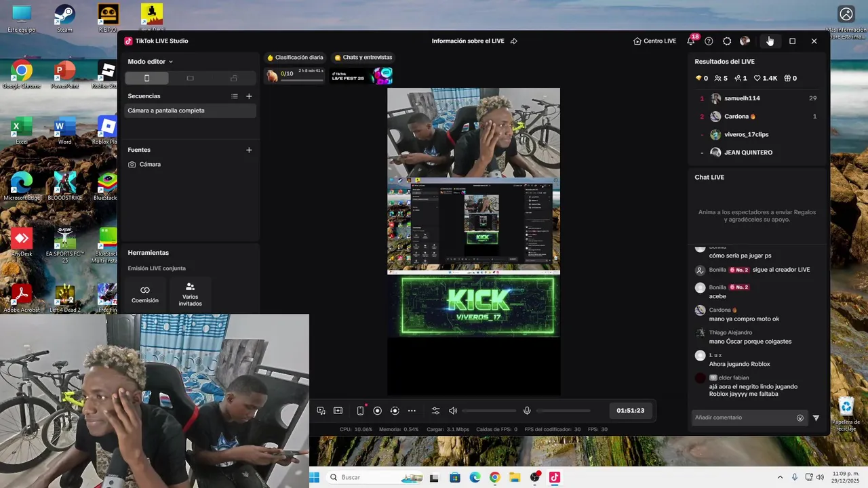Open the three-dots more options menu
Viewport: 868px width, 488px height.
coord(412,411)
